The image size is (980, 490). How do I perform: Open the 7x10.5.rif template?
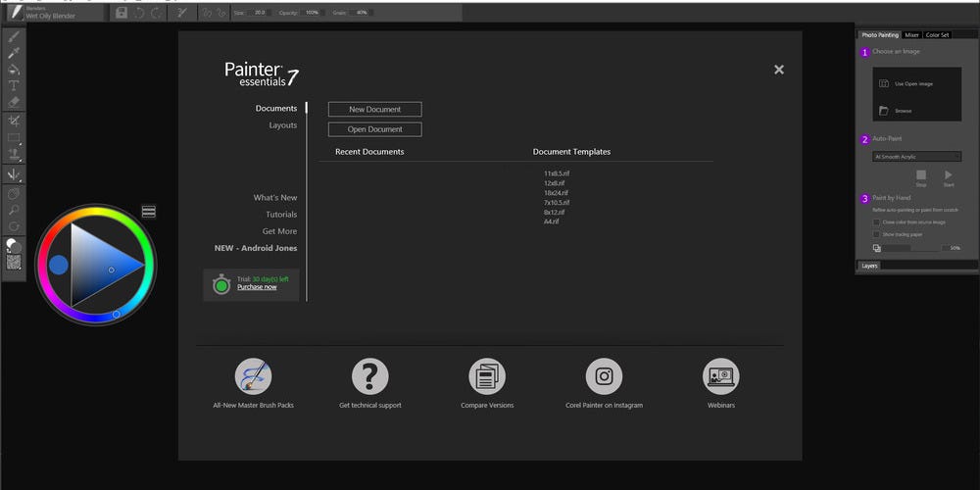557,203
